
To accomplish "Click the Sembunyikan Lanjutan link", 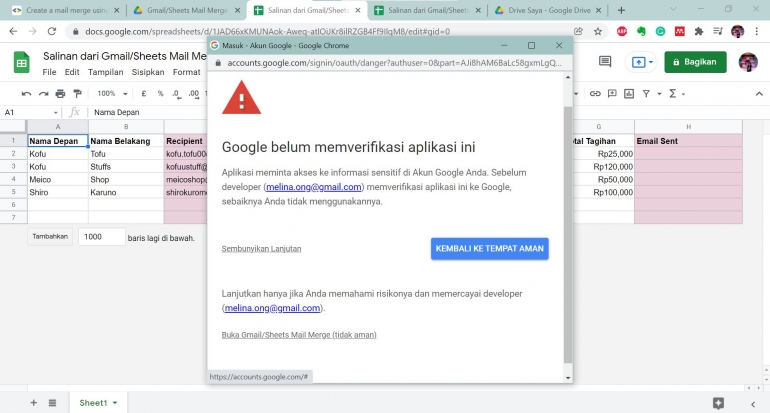I will pyautogui.click(x=261, y=248).
